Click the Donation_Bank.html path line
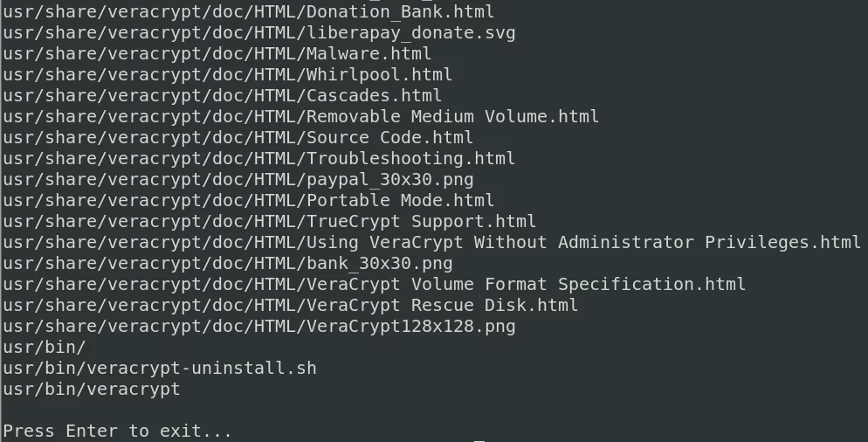This screenshot has height=442, width=868. click(249, 11)
